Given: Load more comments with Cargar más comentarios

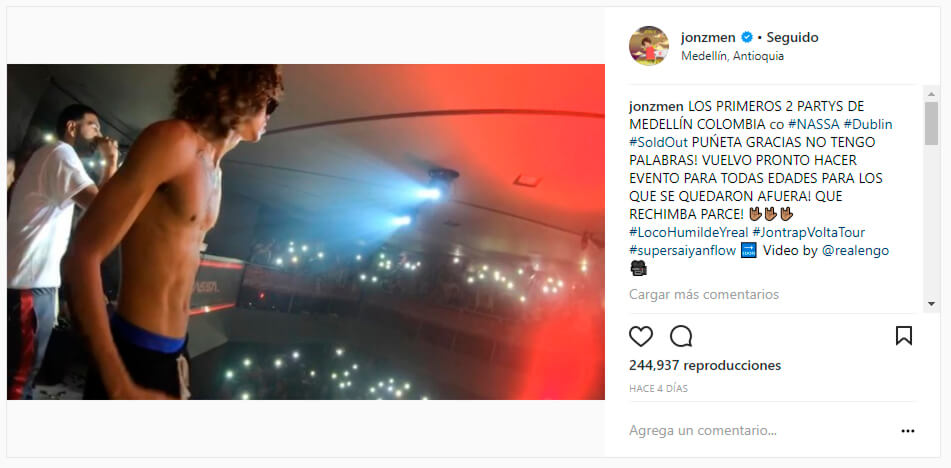Looking at the screenshot, I should [704, 295].
